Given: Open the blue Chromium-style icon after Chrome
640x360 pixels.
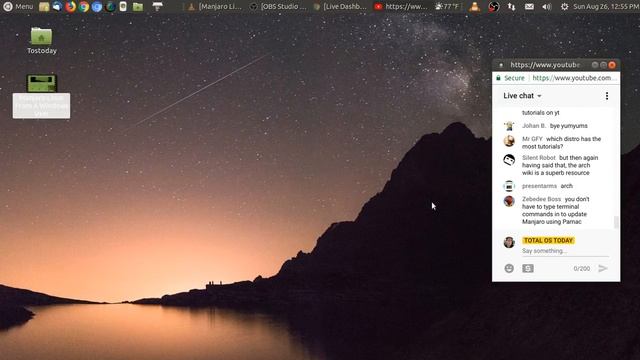Looking at the screenshot, I should pos(97,7).
